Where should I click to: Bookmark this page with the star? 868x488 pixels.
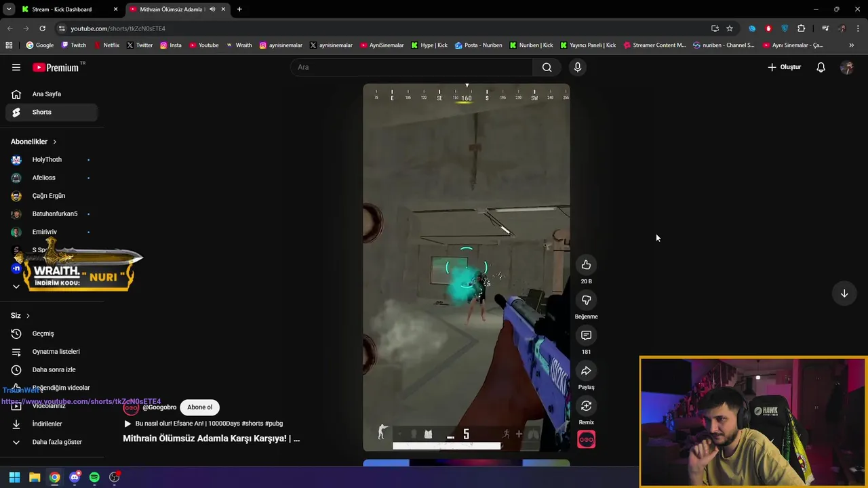point(730,28)
